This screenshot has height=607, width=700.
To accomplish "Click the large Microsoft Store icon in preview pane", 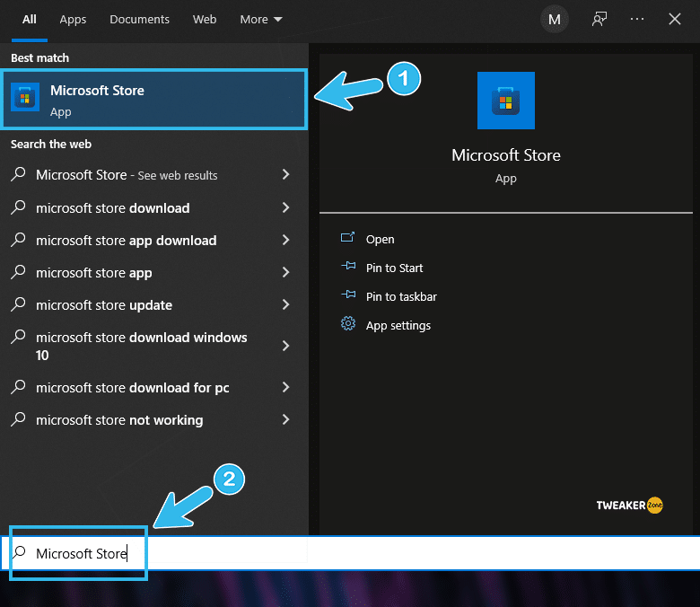I will (x=506, y=101).
